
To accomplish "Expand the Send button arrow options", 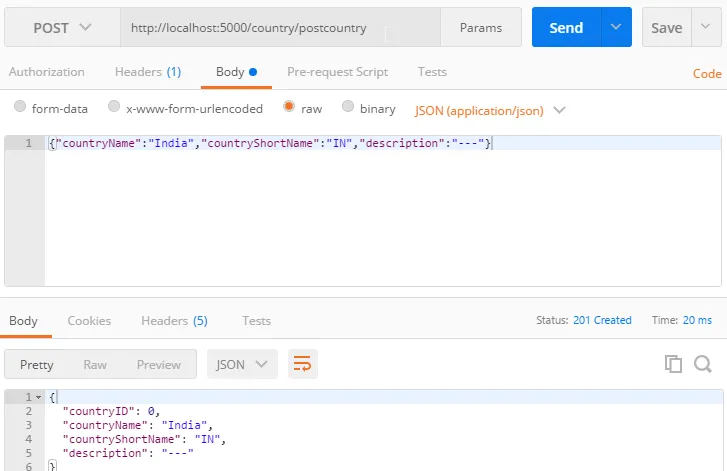I will pos(616,28).
